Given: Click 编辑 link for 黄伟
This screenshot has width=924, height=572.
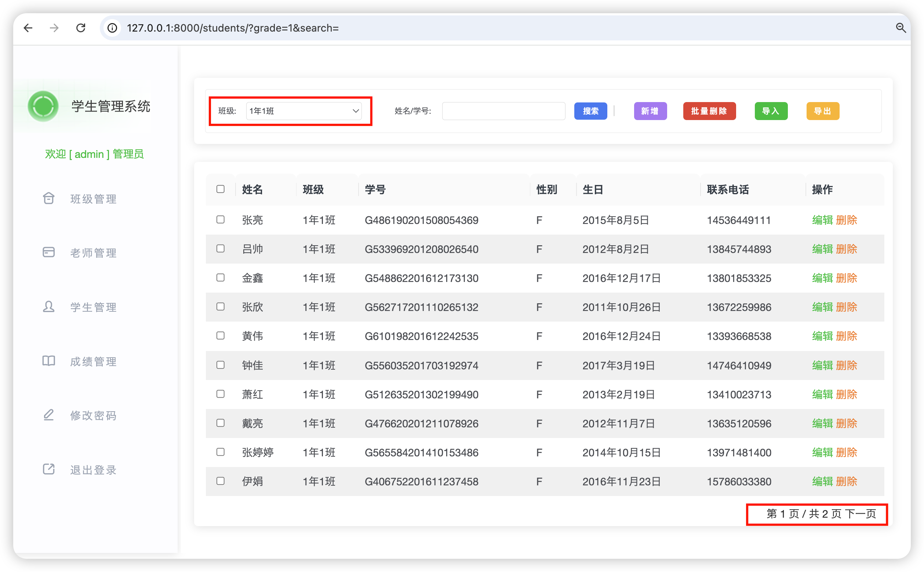Looking at the screenshot, I should pos(822,336).
